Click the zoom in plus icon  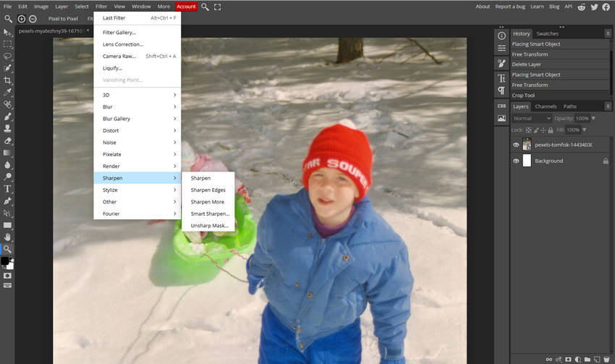[x=22, y=18]
